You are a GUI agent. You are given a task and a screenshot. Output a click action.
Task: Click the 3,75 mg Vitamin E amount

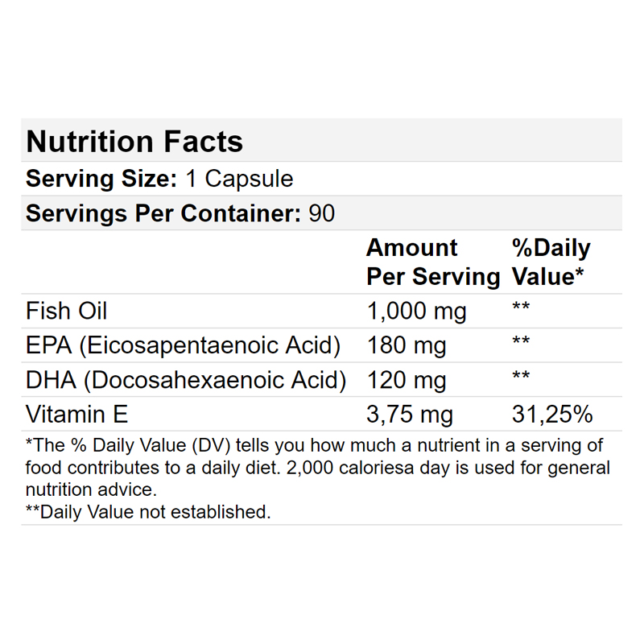(x=410, y=415)
